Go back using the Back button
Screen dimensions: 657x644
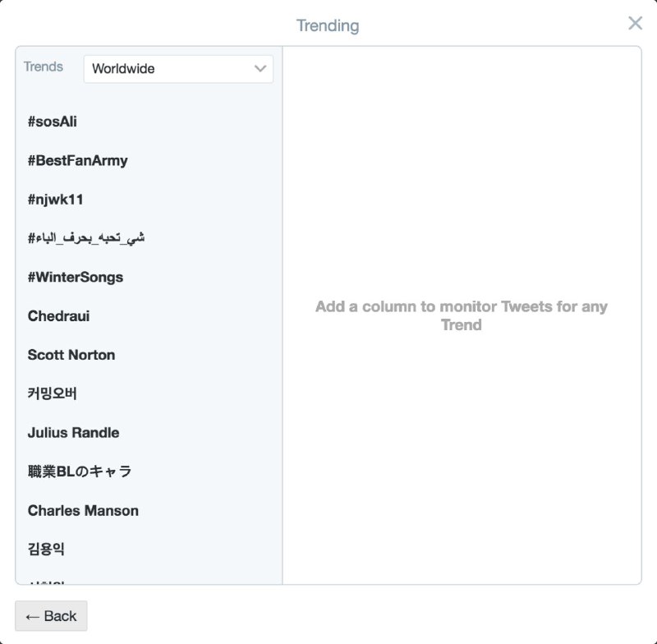(x=51, y=616)
